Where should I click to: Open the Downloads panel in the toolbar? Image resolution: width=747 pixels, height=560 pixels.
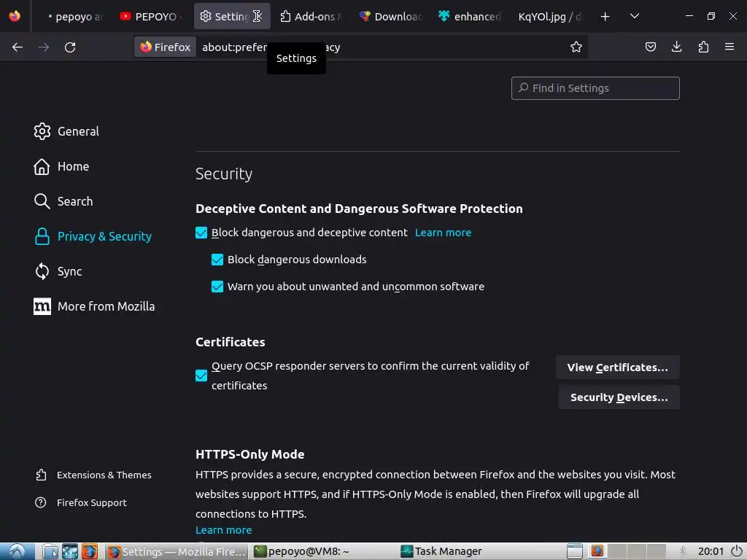[676, 47]
